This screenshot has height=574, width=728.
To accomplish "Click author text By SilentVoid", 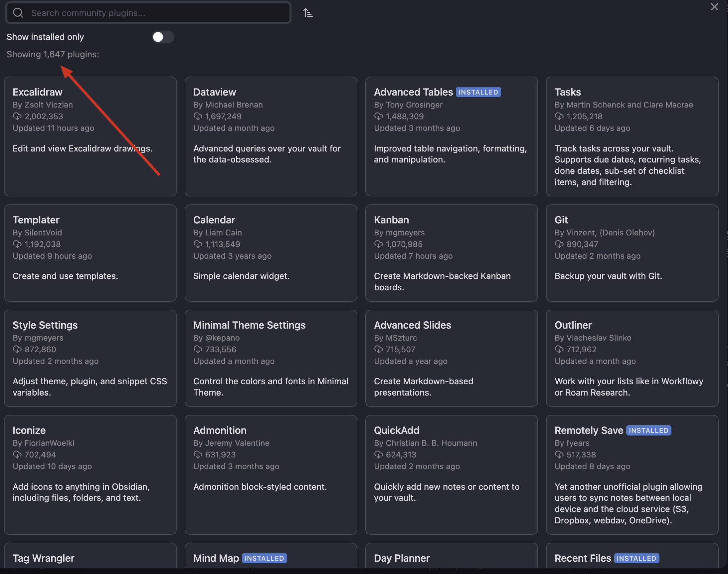I will tap(37, 232).
